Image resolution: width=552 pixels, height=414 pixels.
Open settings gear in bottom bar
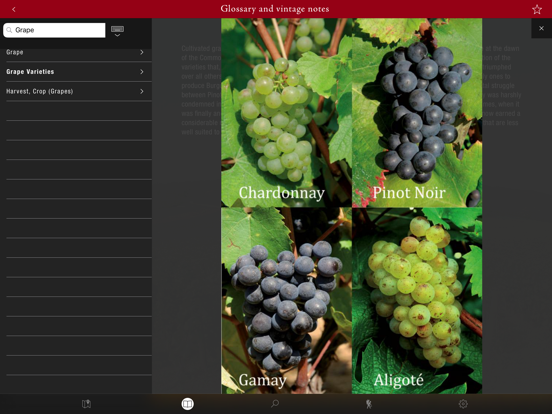[463, 404]
